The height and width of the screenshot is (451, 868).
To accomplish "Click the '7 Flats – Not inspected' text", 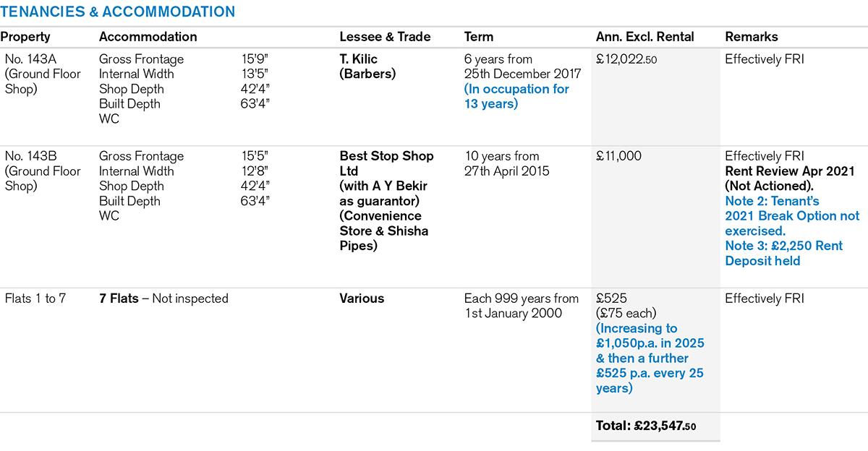I will pyautogui.click(x=163, y=298).
